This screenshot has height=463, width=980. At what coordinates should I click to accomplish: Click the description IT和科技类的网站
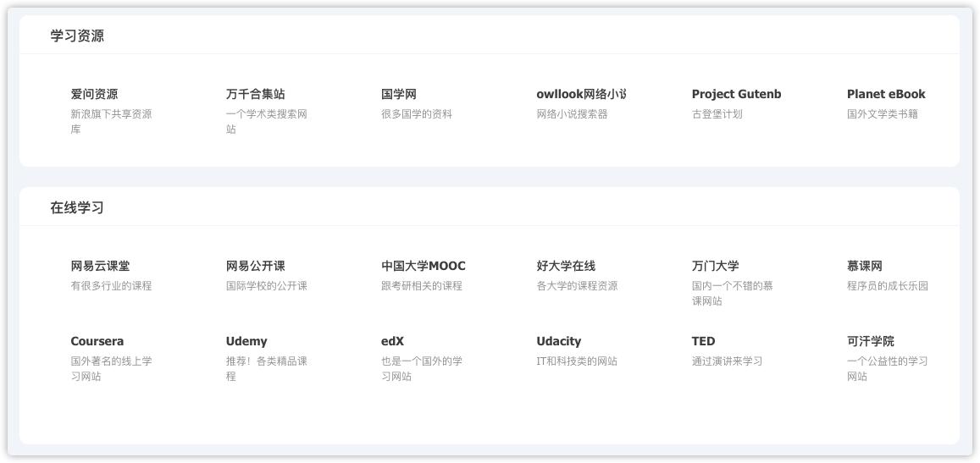pyautogui.click(x=577, y=361)
